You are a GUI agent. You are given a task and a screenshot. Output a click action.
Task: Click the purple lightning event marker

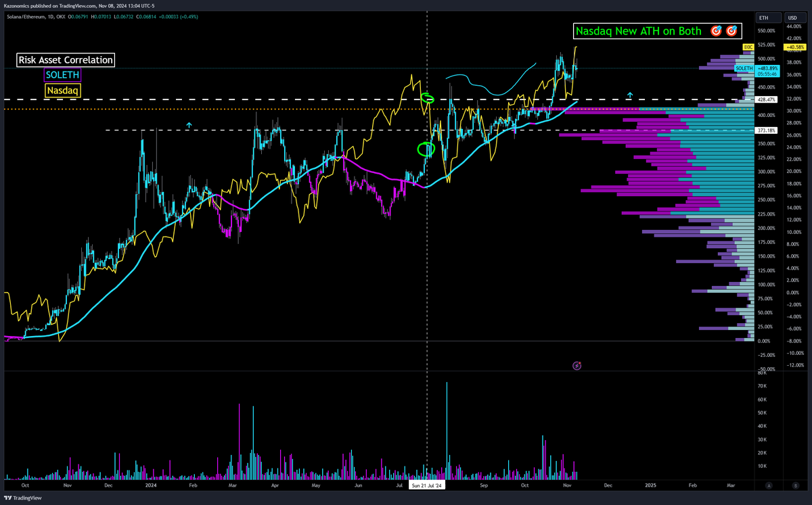[577, 366]
